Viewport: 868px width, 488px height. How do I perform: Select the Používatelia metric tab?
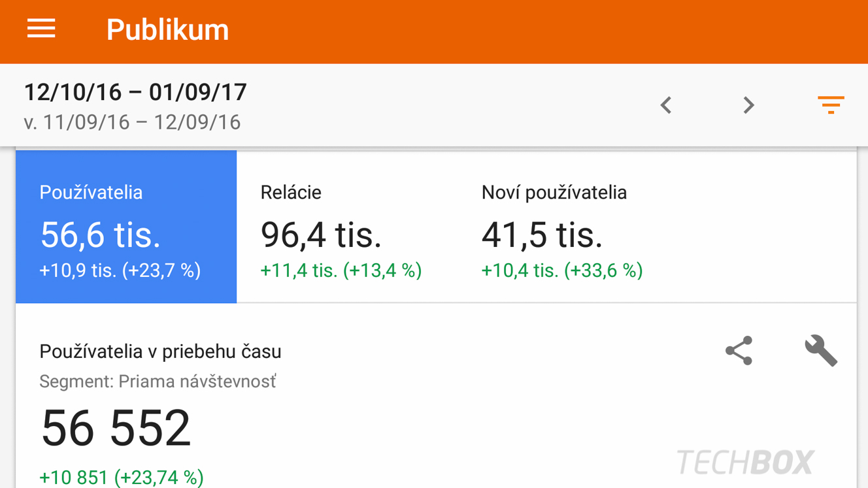126,227
